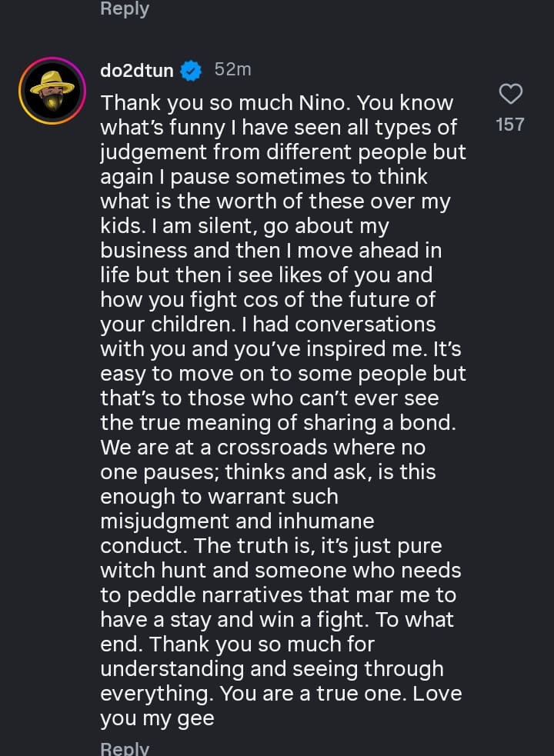
Task: Tap the words "understanding and seeing through"
Action: click(272, 669)
